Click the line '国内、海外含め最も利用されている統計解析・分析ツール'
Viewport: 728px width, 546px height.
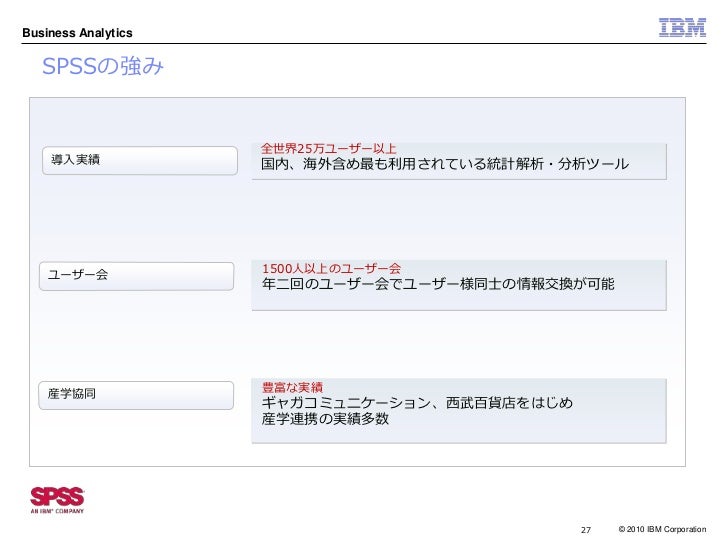[445, 164]
